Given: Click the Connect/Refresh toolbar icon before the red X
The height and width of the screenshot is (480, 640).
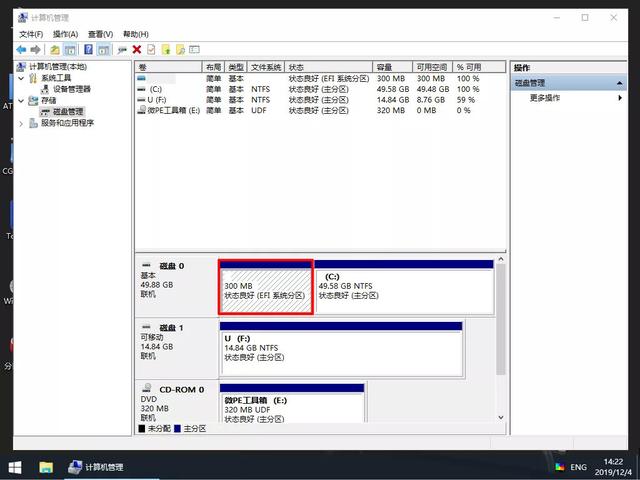Looking at the screenshot, I should [x=122, y=50].
